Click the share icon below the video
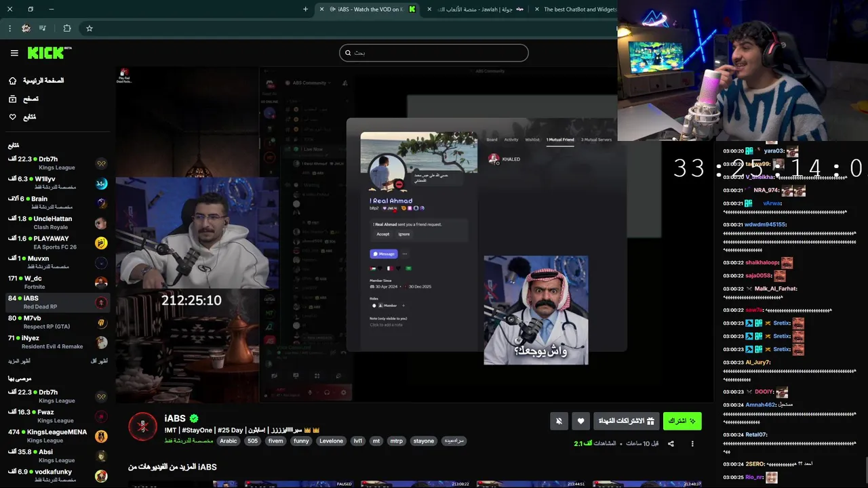The image size is (868, 488). [x=671, y=444]
